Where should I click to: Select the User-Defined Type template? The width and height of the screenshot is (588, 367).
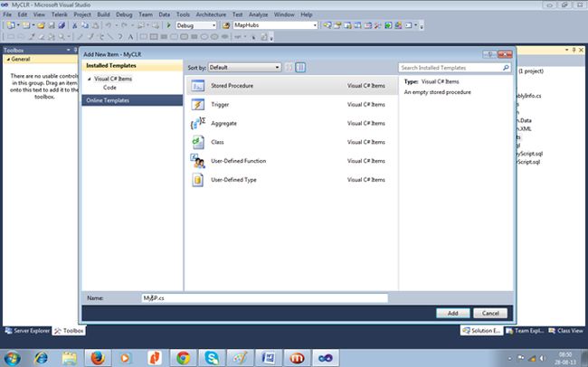click(292, 180)
